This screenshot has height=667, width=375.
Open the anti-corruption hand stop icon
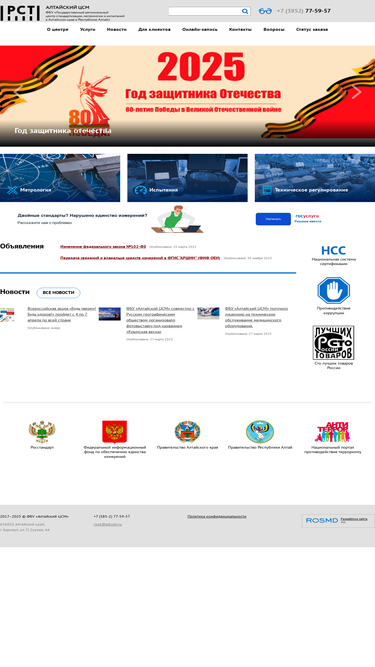[x=333, y=290]
